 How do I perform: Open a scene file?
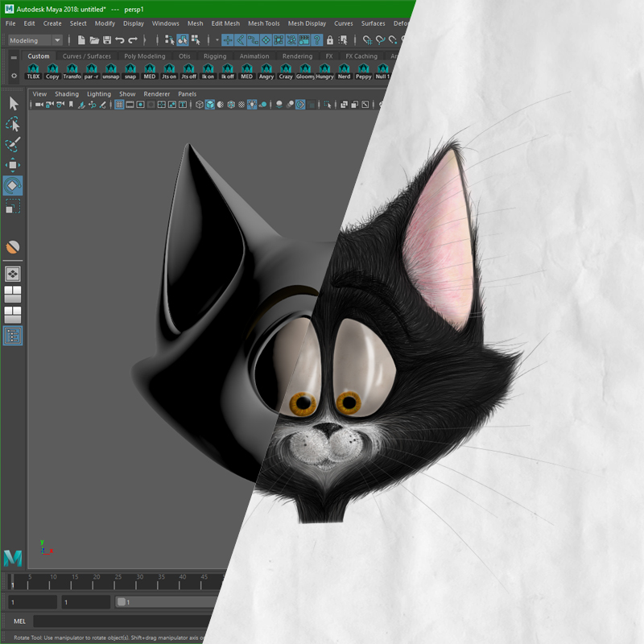(x=94, y=39)
